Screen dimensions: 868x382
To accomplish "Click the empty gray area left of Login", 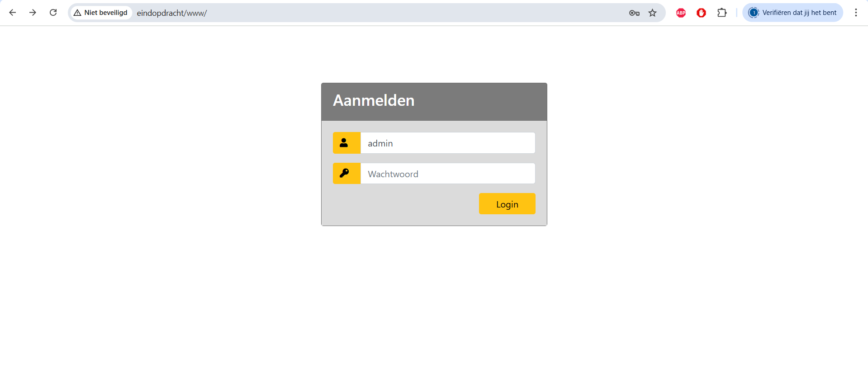I will pos(403,204).
